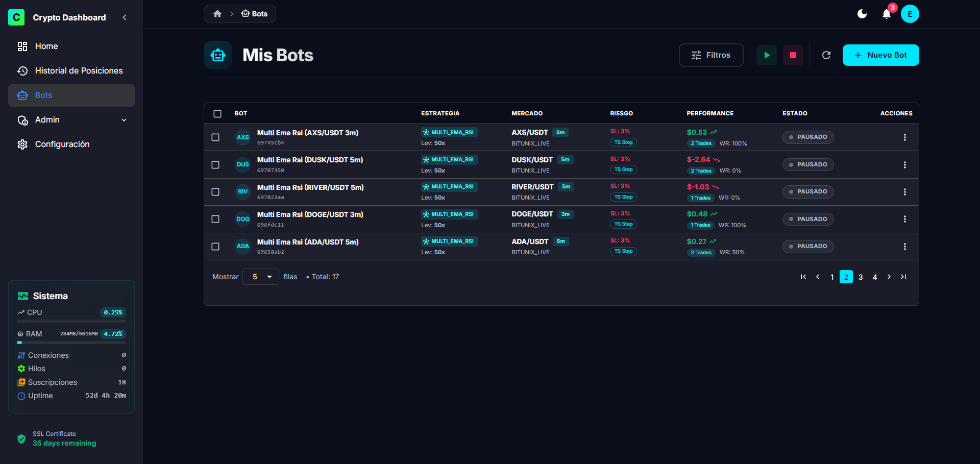Viewport: 980px width, 464px height.
Task: Open actions menu for AXS/USDT bot
Action: 904,137
